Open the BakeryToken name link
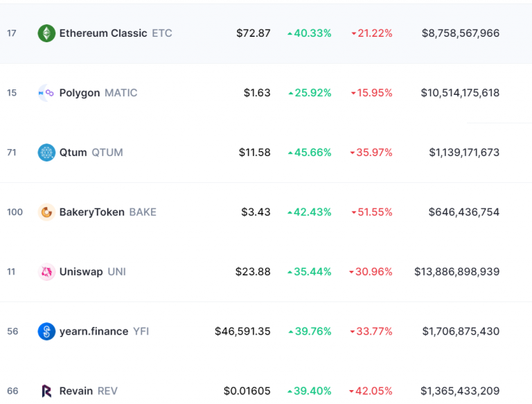The height and width of the screenshot is (404, 532). click(x=92, y=212)
